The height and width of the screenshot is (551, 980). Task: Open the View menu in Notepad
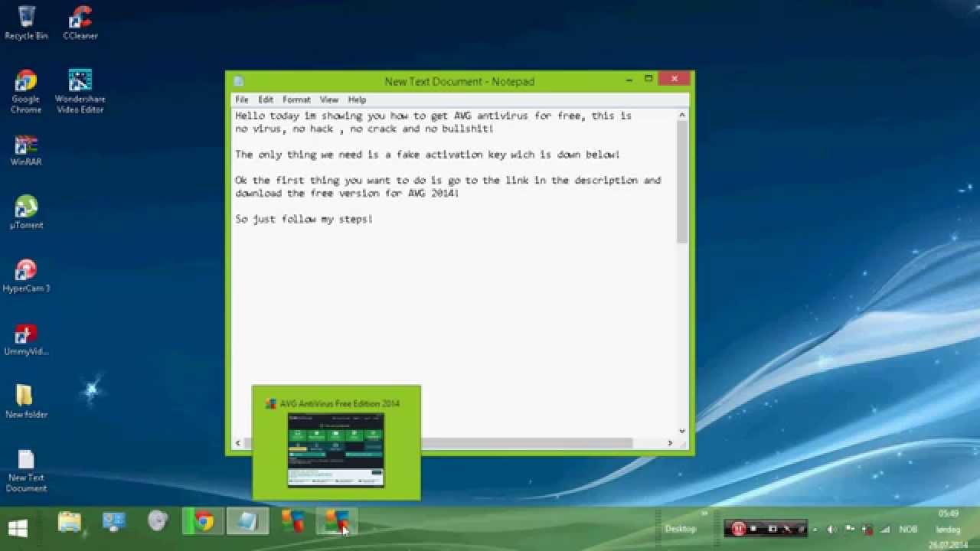click(329, 99)
